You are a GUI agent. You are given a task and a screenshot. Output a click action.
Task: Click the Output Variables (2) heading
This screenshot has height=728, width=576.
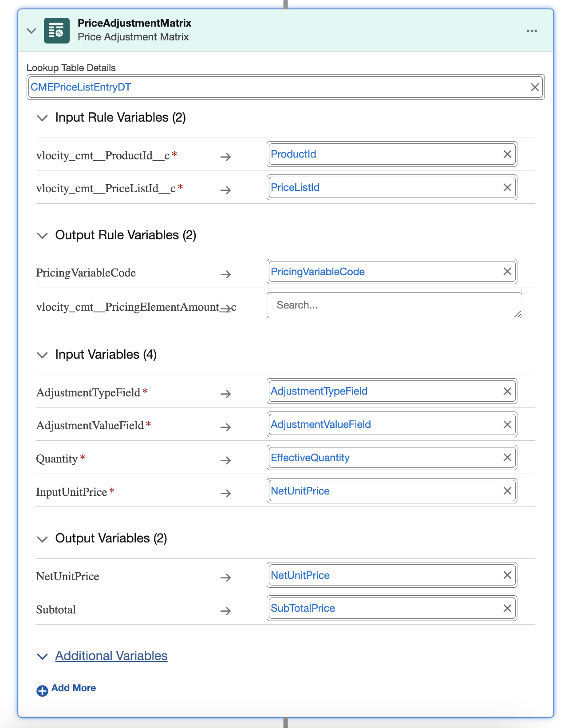[x=111, y=538]
